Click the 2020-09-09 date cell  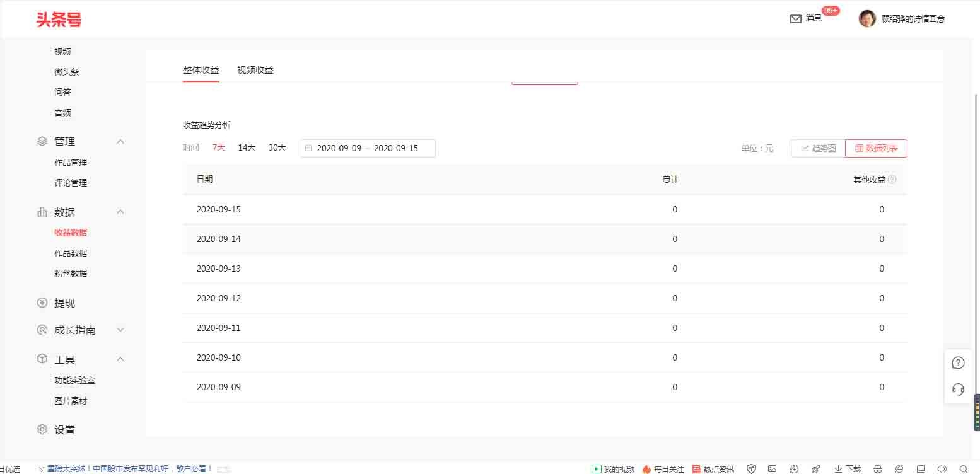[219, 387]
